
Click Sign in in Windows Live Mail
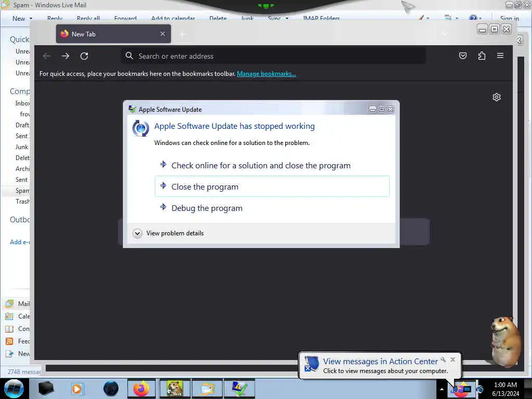[x=509, y=19]
